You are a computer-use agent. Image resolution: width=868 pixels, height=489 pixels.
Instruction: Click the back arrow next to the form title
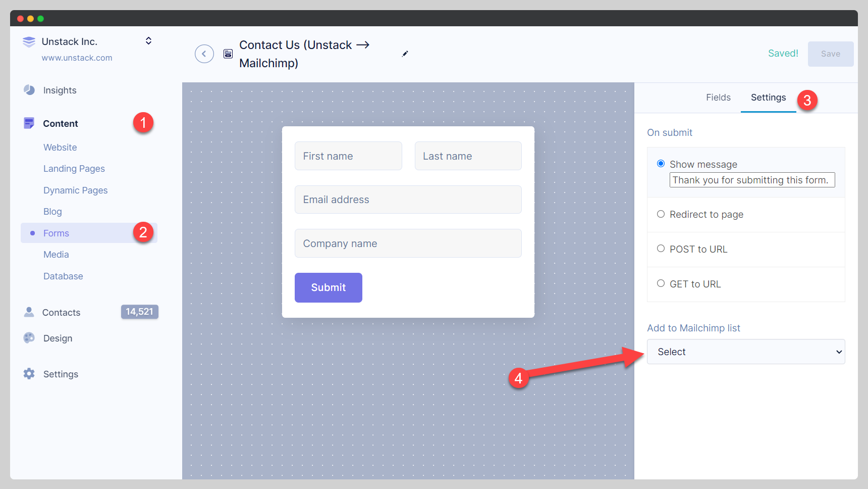[204, 54]
